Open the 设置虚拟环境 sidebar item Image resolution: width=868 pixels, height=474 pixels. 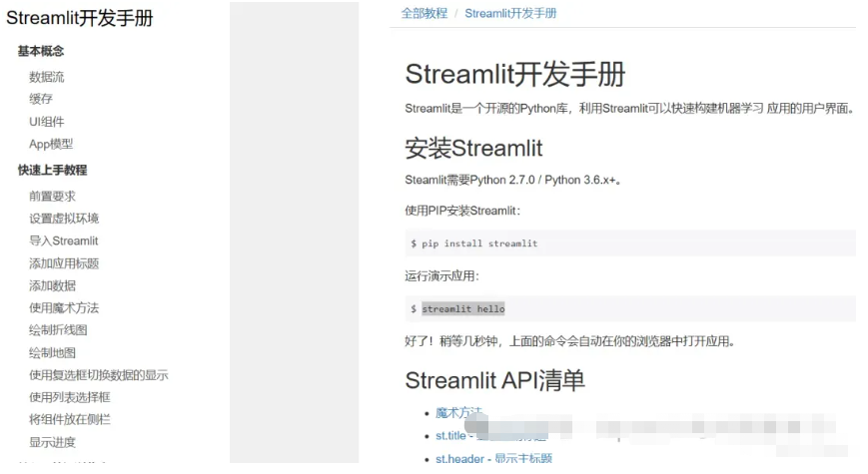pos(64,219)
